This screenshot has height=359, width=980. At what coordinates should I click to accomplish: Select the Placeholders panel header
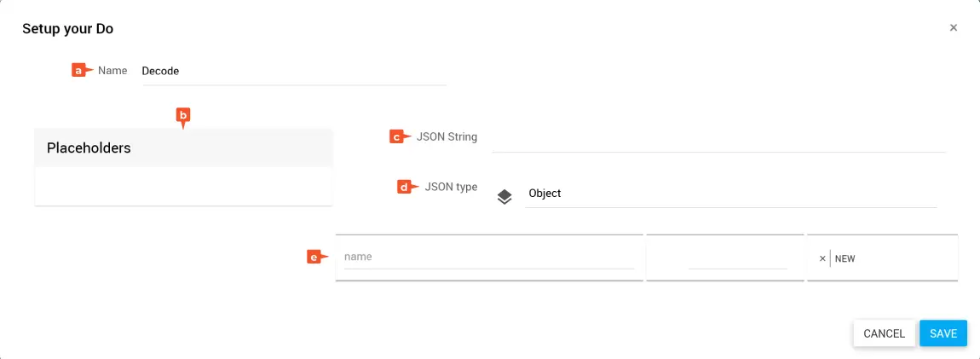[x=182, y=148]
